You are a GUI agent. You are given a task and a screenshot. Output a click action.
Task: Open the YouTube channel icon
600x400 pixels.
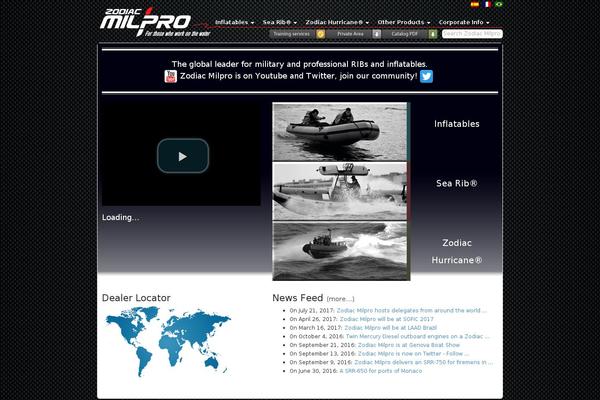[171, 76]
